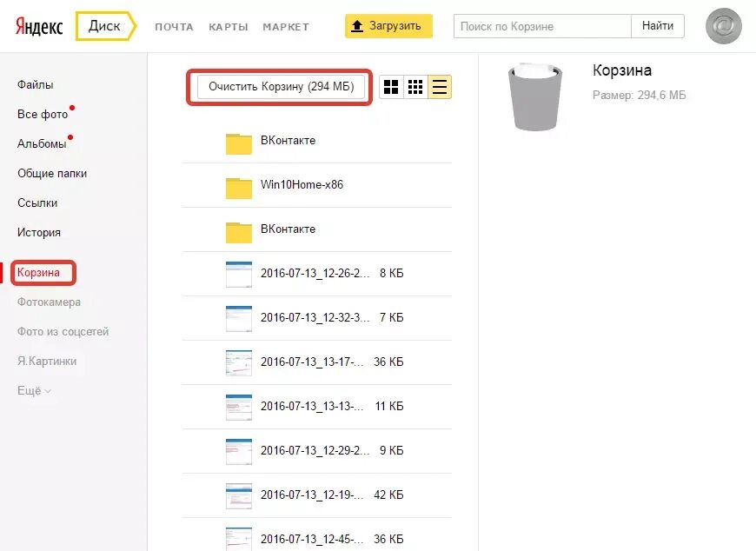The height and width of the screenshot is (551, 756).
Task: Open История section
Action: 39,232
